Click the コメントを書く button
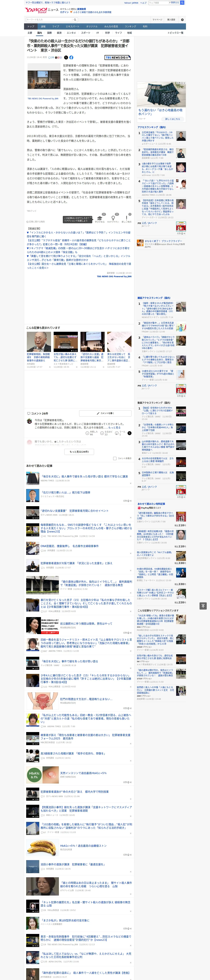This screenshot has height=980, width=210. (105, 413)
